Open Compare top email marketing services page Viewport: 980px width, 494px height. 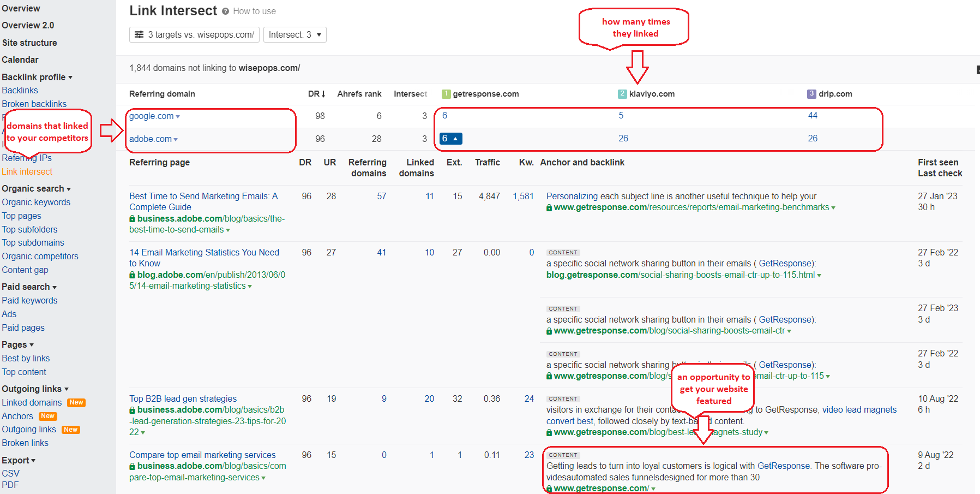[x=202, y=455]
